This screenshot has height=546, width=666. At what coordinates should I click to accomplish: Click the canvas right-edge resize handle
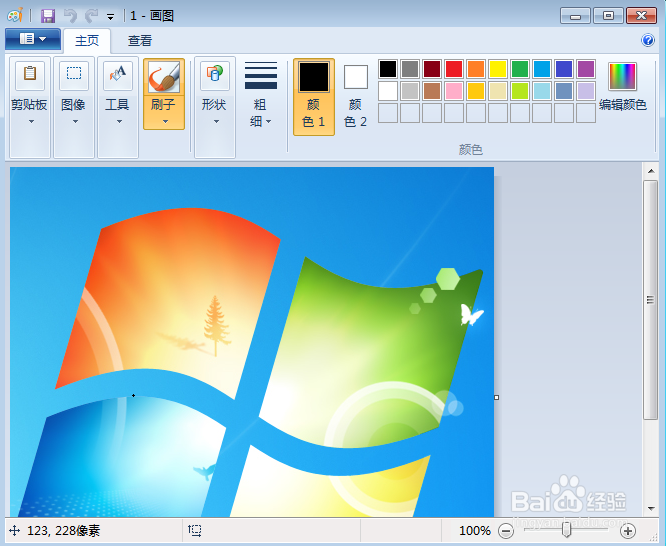497,397
